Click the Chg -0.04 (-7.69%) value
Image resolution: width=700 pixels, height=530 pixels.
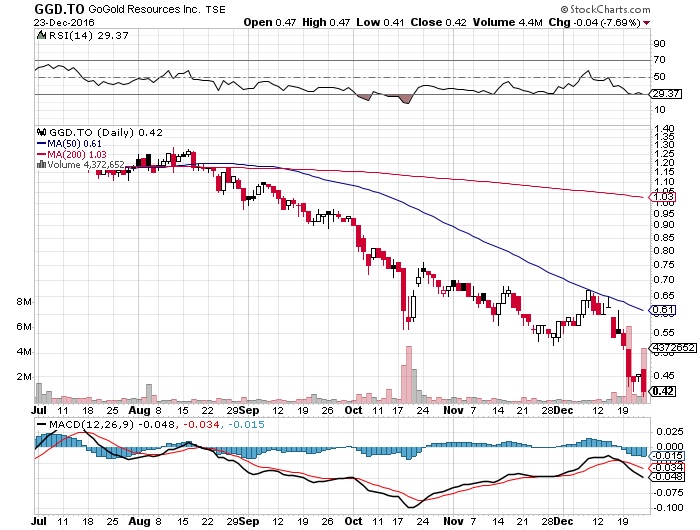point(595,22)
